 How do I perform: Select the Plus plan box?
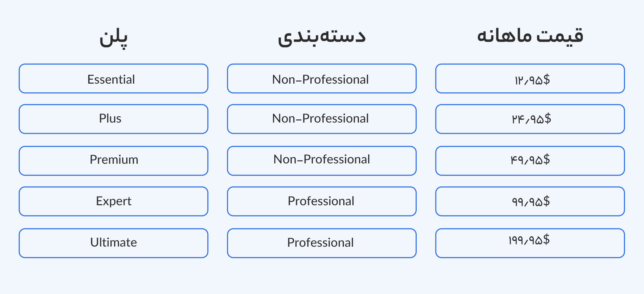(113, 119)
